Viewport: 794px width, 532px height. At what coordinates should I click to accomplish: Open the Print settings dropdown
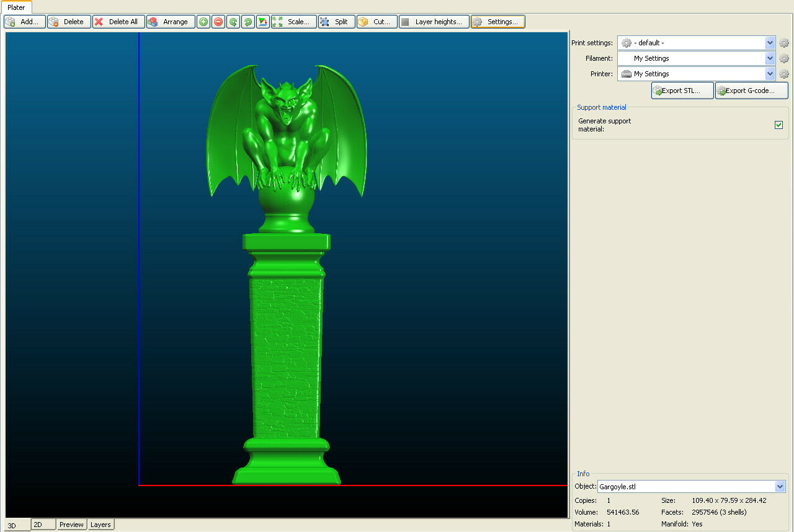coord(769,43)
